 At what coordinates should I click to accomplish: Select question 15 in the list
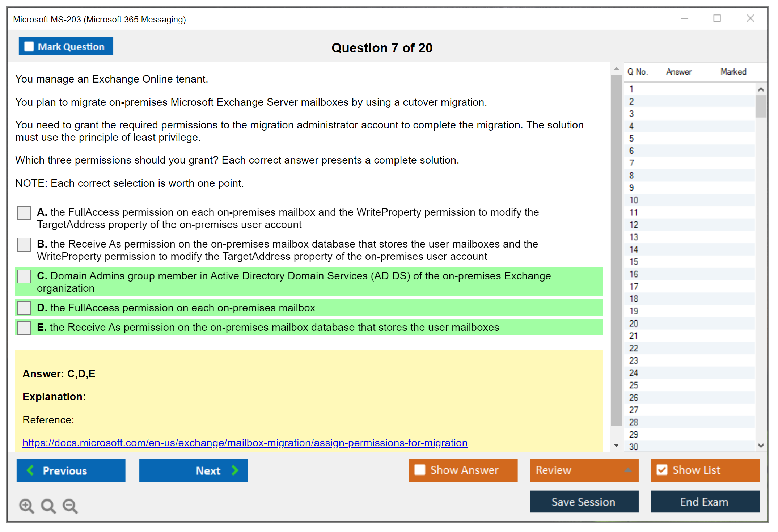coord(634,262)
